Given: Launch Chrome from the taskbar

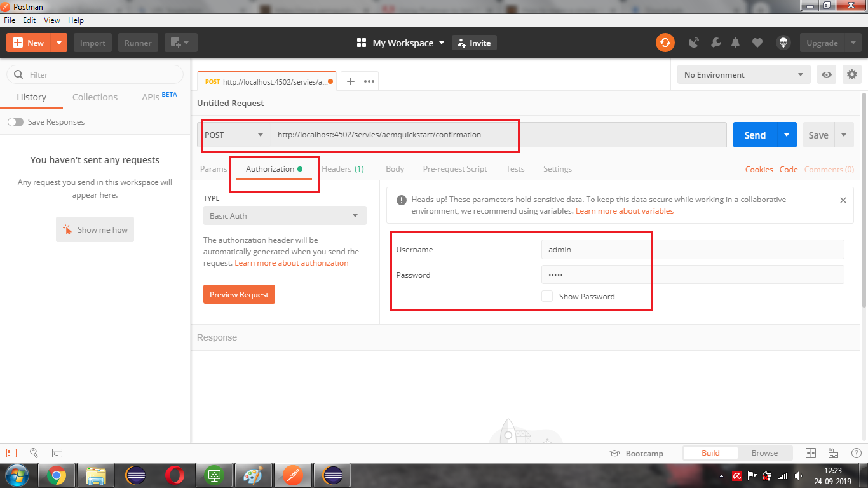Looking at the screenshot, I should click(56, 475).
